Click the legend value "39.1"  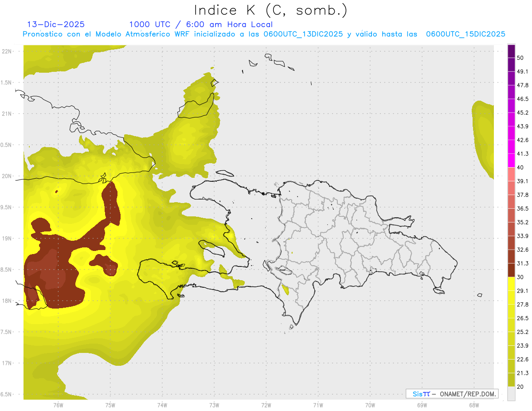[523, 181]
